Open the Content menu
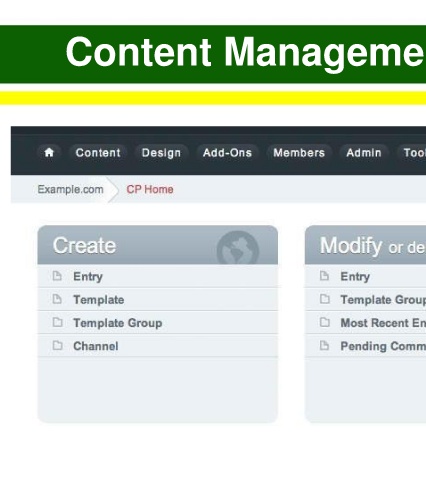This screenshot has height=480, width=426. tap(98, 153)
